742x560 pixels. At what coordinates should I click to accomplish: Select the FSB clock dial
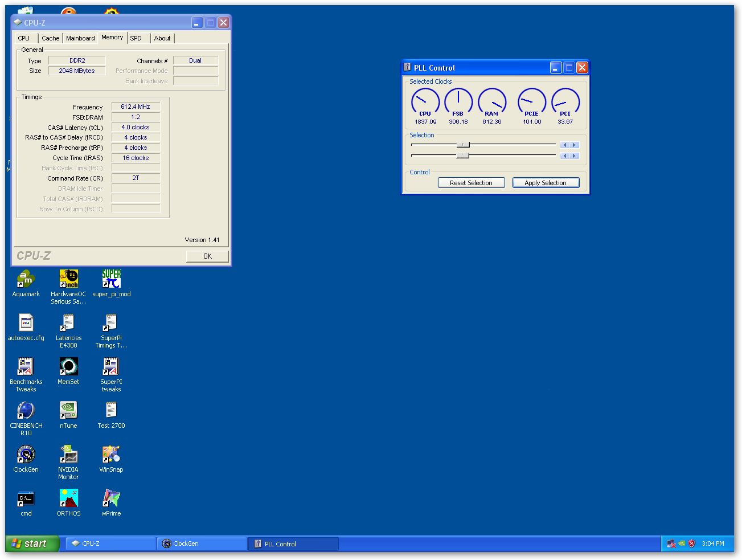click(458, 103)
